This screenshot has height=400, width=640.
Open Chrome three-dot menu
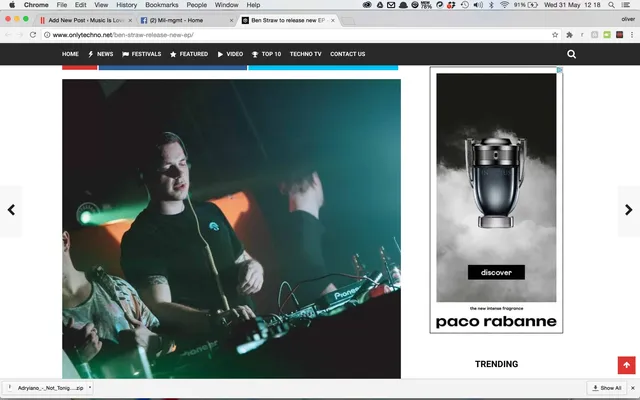tap(632, 35)
